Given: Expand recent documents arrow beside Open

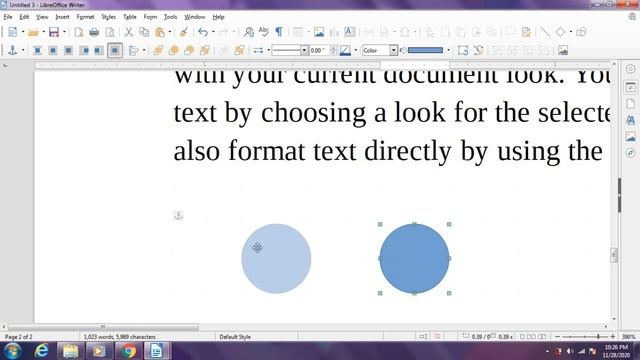Looking at the screenshot, I should click(43, 32).
